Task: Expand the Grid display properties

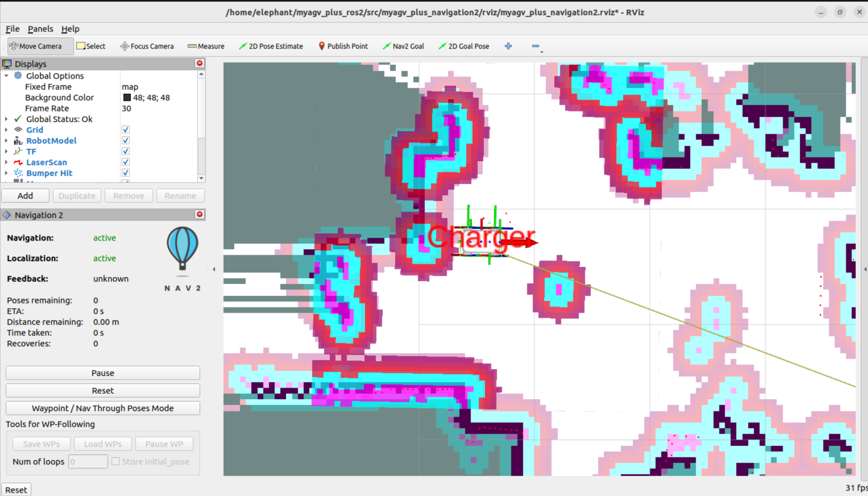Action: [7, 130]
